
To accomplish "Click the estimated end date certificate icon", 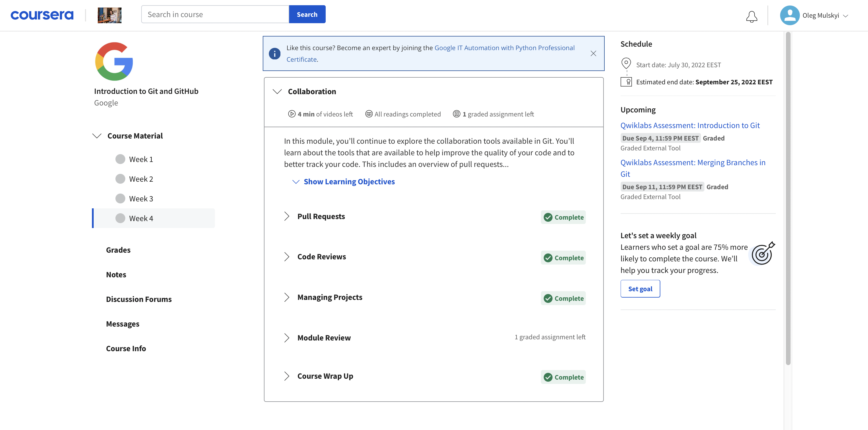I will (x=626, y=82).
